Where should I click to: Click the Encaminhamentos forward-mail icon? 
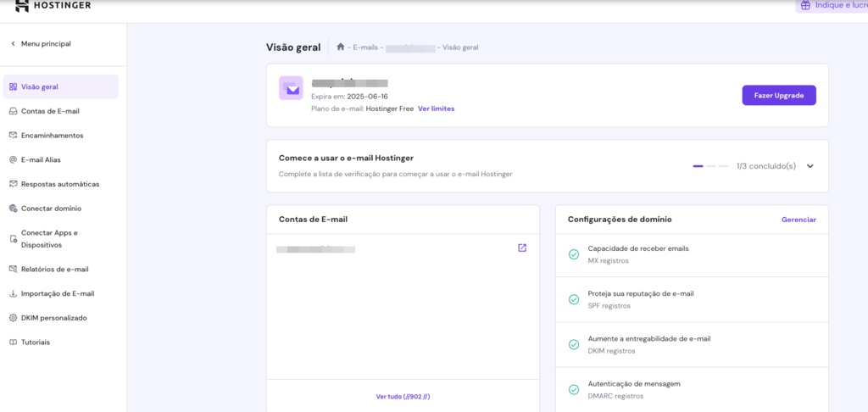coord(14,136)
